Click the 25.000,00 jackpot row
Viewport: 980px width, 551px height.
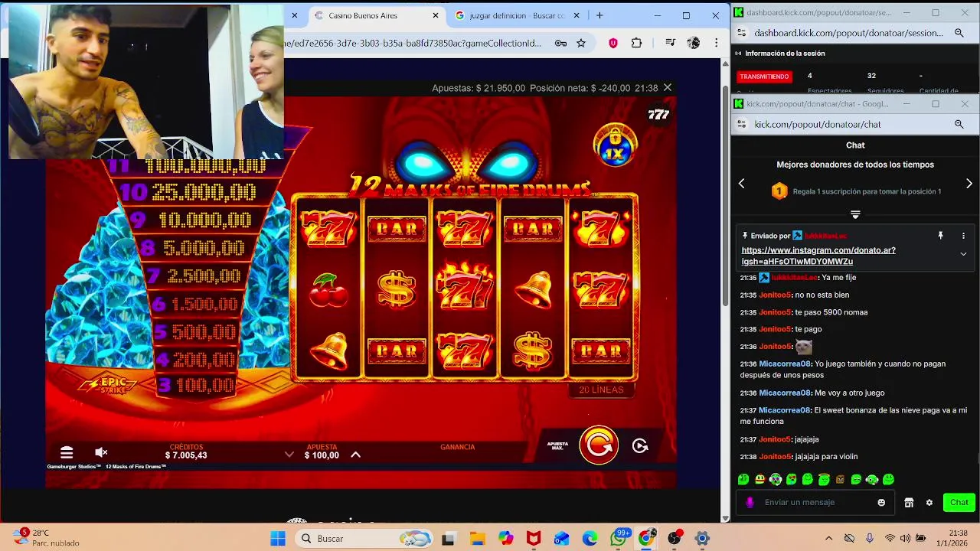pyautogui.click(x=188, y=192)
